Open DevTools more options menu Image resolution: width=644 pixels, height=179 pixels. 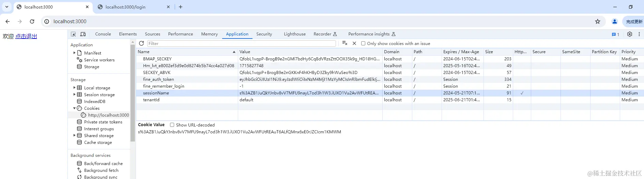(639, 34)
